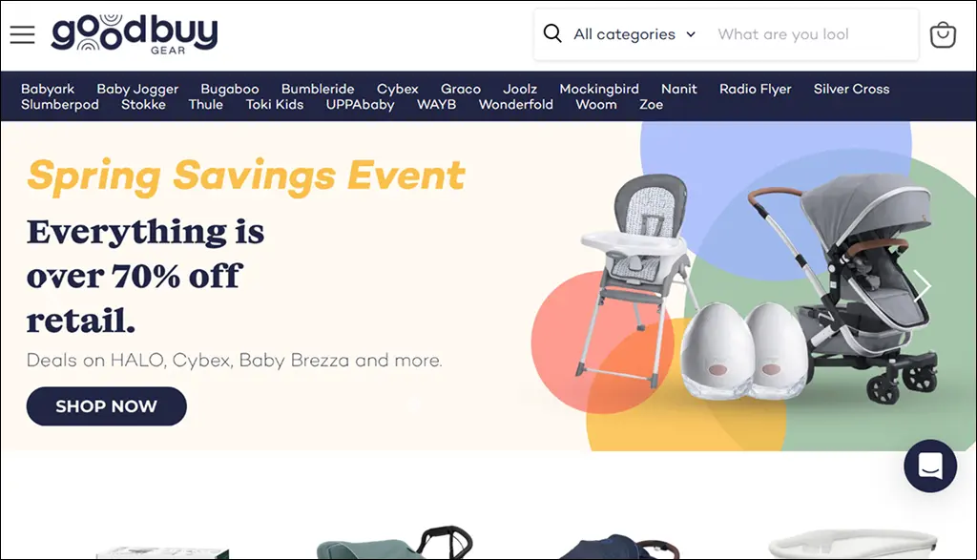The image size is (977, 560).
Task: Choose the Wonderfold brand link
Action: [x=516, y=105]
